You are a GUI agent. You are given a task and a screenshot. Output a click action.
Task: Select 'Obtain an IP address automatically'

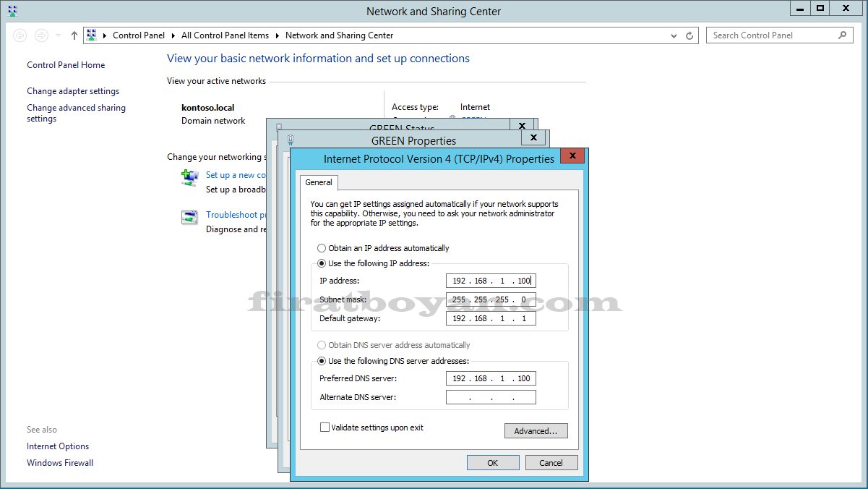[x=322, y=248]
